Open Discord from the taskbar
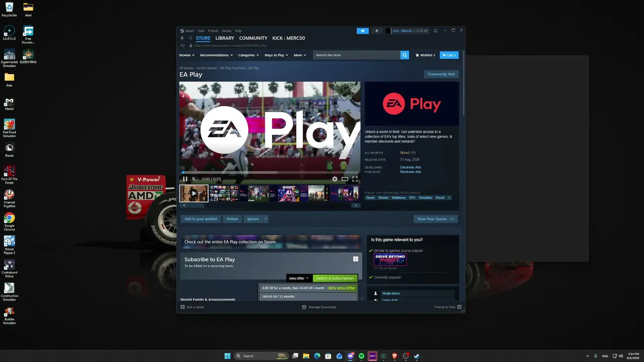Image resolution: width=644 pixels, height=362 pixels. (350, 356)
